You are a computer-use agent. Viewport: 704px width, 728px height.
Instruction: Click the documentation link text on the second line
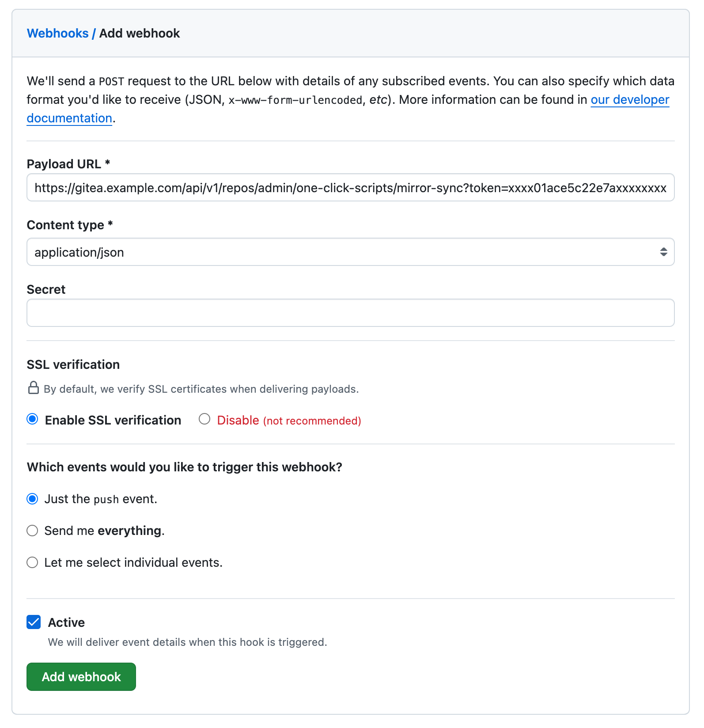[x=69, y=118]
